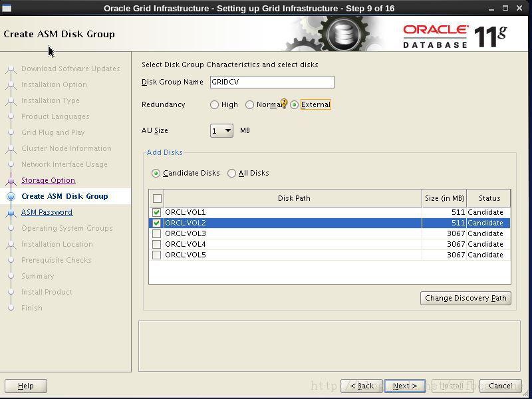Check the ORCL:VOL5 disk checkbox
The image size is (532, 399).
(156, 255)
